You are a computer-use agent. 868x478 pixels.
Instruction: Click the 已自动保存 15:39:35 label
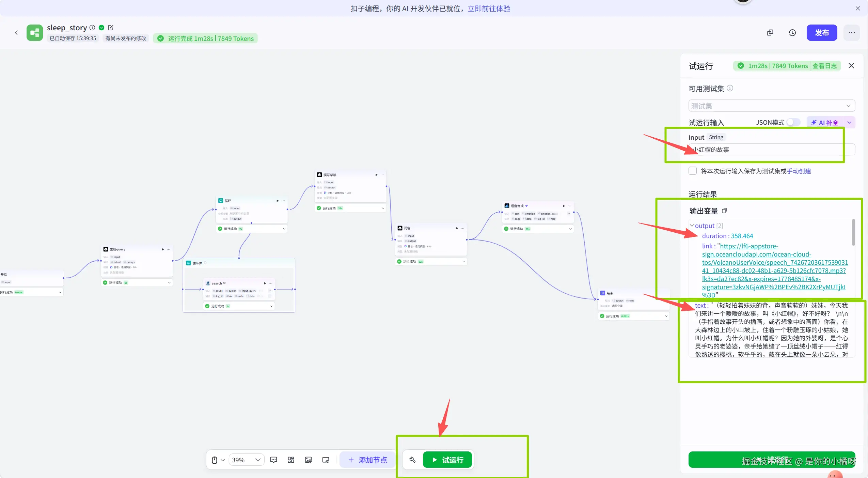coord(73,38)
